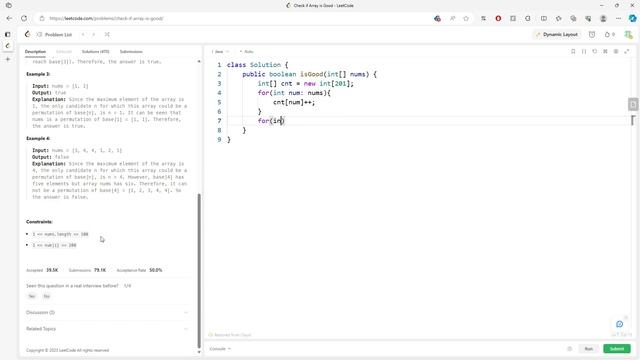Select the LeetCode tab in vertical tab strip
Image resolution: width=640 pixels, height=360 pixels.
click(x=8, y=46)
